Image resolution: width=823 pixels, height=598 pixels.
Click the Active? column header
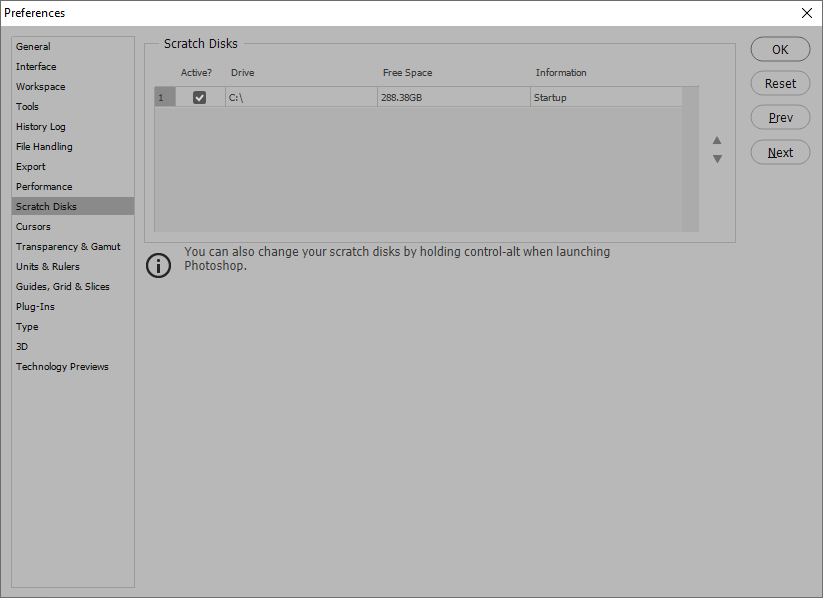pyautogui.click(x=196, y=72)
